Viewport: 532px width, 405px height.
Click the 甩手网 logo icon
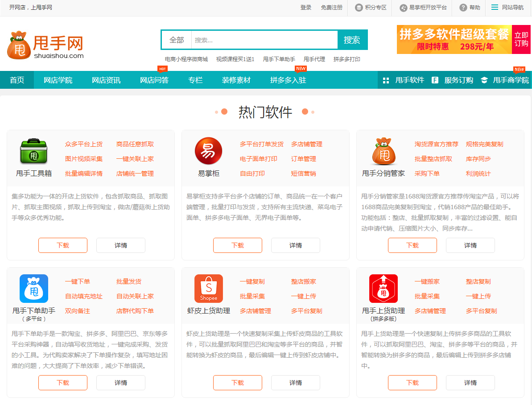pos(19,45)
